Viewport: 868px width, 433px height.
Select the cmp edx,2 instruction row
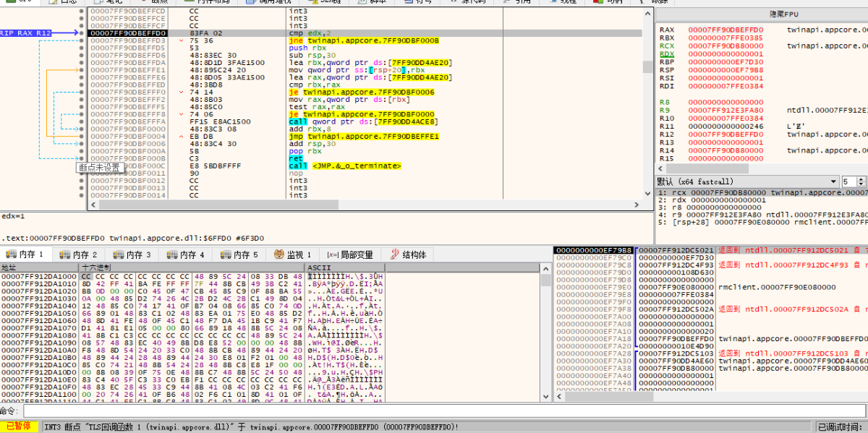pyautogui.click(x=365, y=33)
